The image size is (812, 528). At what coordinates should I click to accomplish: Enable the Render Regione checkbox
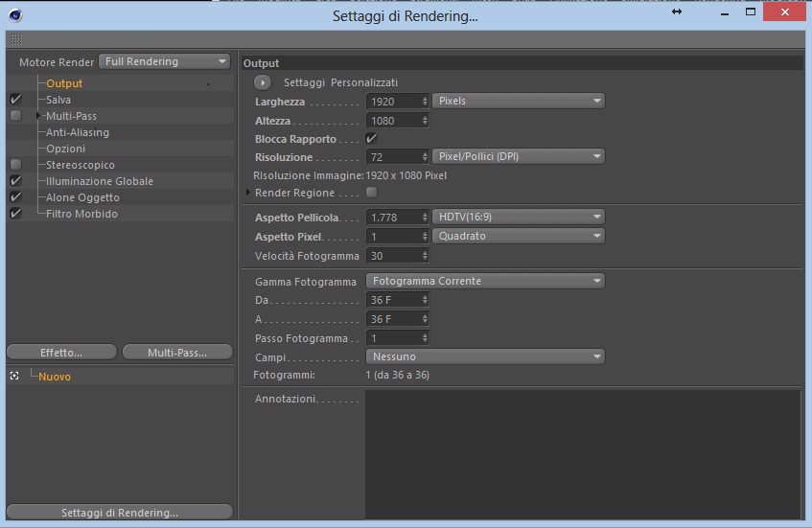371,192
